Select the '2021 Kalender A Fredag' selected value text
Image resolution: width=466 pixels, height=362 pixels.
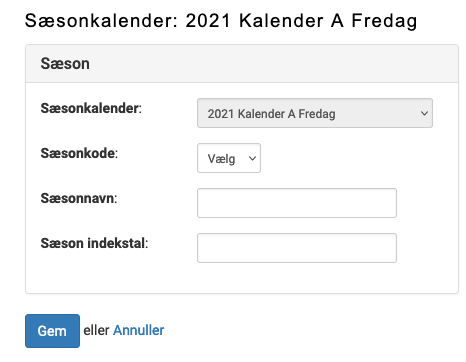pyautogui.click(x=271, y=114)
